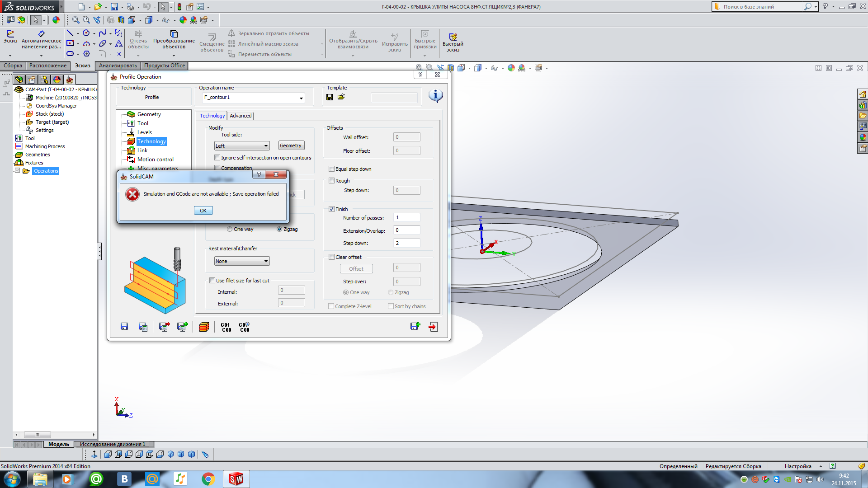Click the Step down value field

(406, 243)
